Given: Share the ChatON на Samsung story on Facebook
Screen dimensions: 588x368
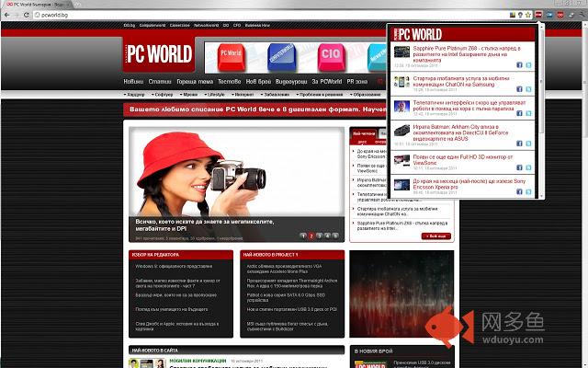Looking at the screenshot, I should pyautogui.click(x=519, y=89).
